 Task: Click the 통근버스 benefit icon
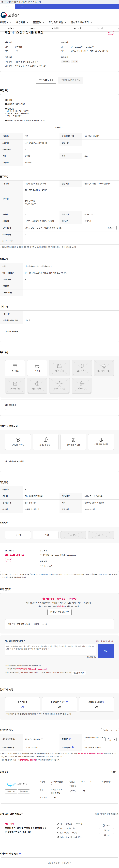[x=15, y=368]
